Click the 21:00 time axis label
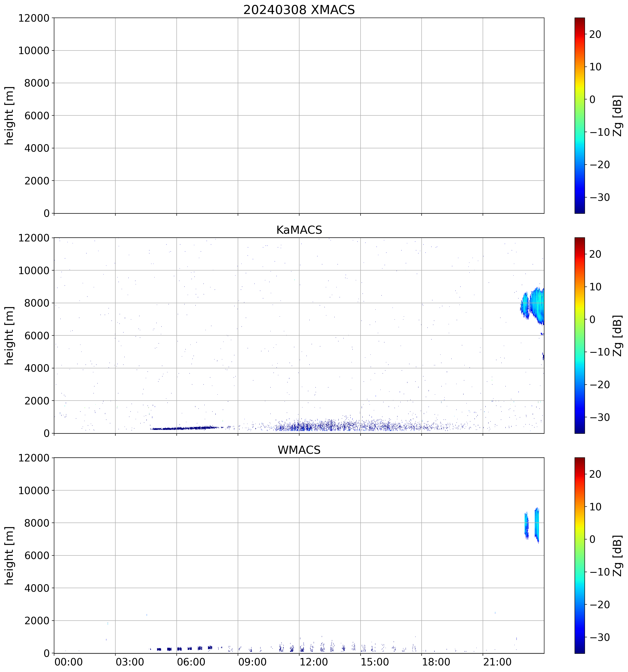Image resolution: width=628 pixels, height=672 pixels. tap(497, 662)
